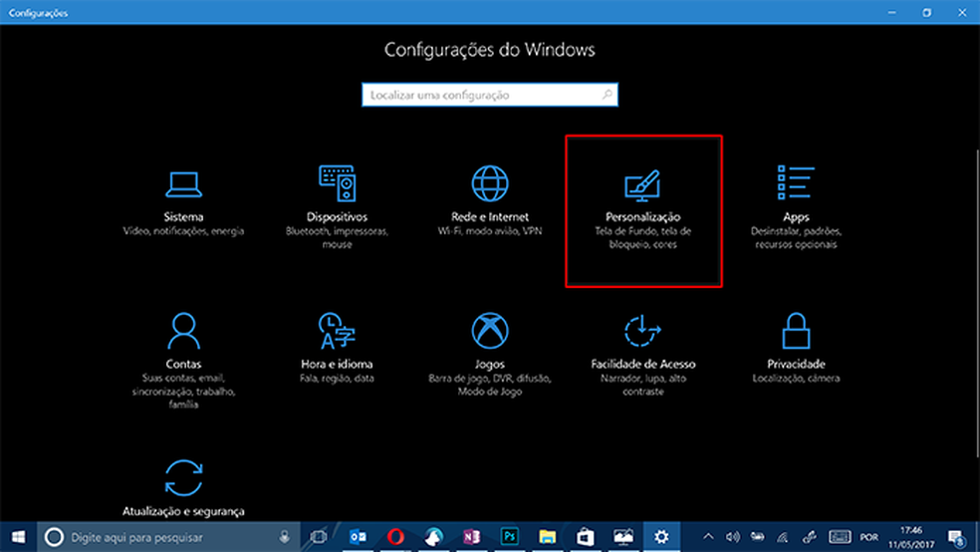Open the Hora e idioma settings
This screenshot has height=552, width=980.
(x=337, y=348)
